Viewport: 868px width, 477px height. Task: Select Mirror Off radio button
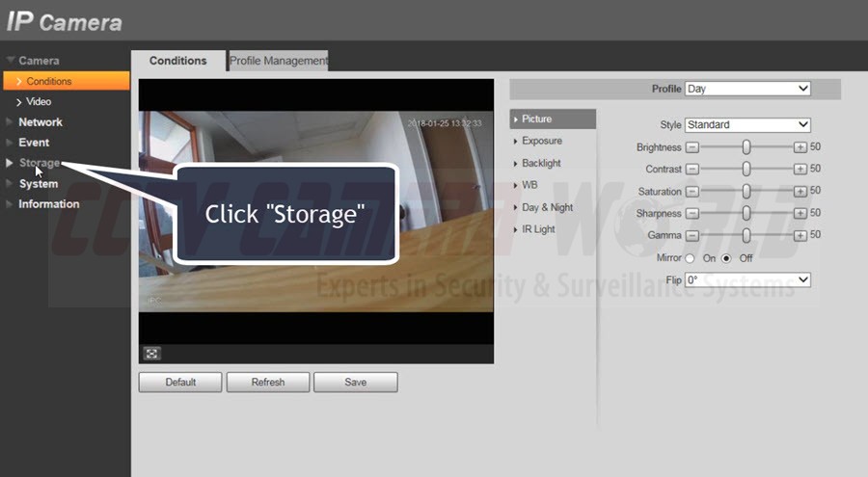pos(726,258)
